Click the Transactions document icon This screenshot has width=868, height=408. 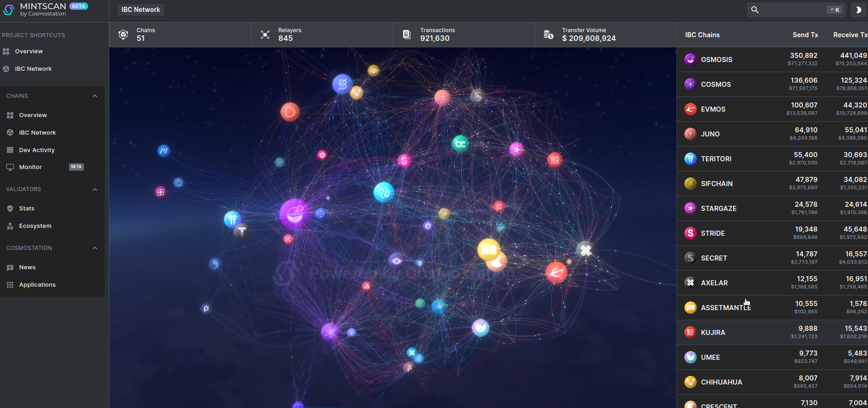(407, 34)
